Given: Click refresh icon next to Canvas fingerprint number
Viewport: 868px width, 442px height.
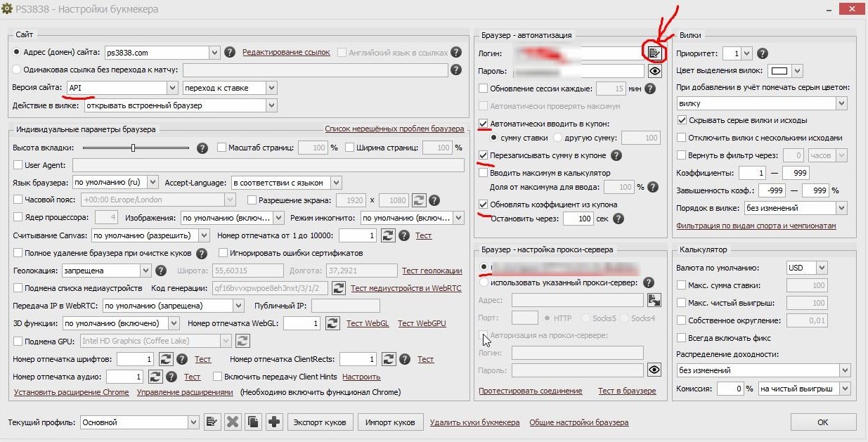Looking at the screenshot, I should click(389, 235).
